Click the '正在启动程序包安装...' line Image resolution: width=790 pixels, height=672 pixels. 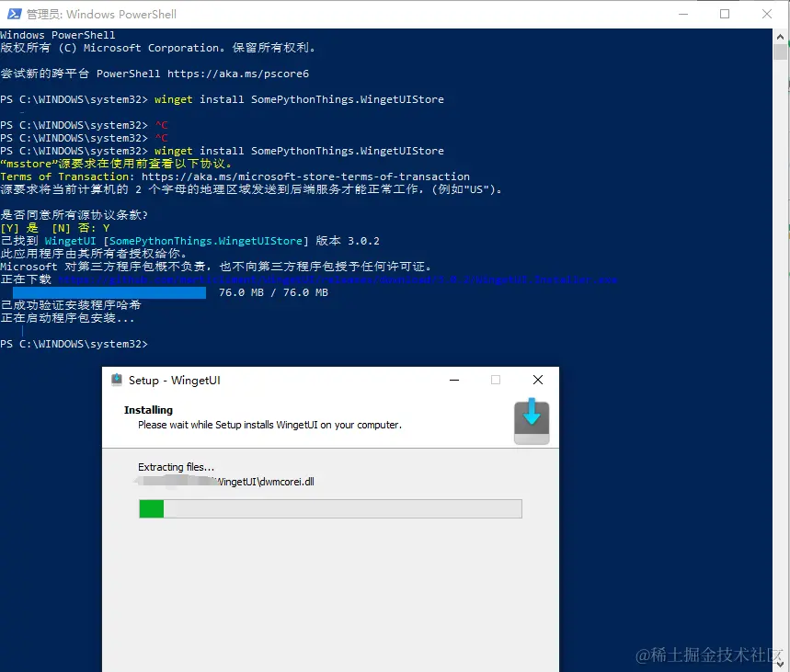coord(67,318)
